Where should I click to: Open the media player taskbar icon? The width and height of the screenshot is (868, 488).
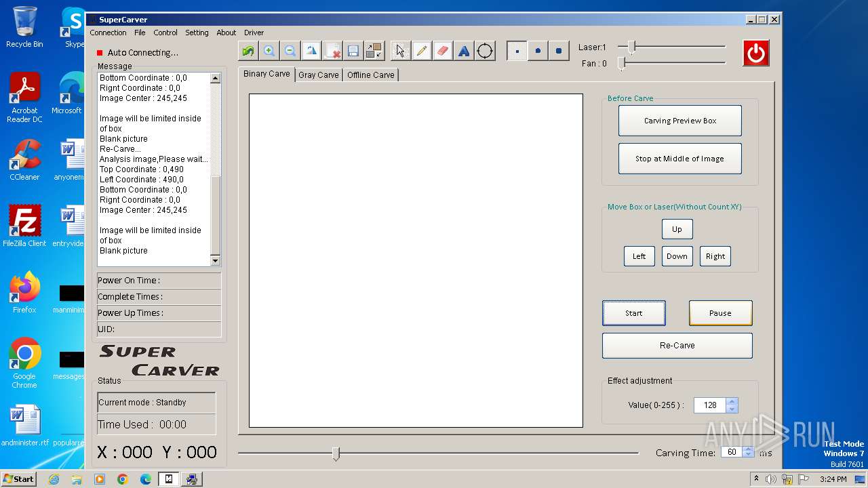click(x=100, y=479)
